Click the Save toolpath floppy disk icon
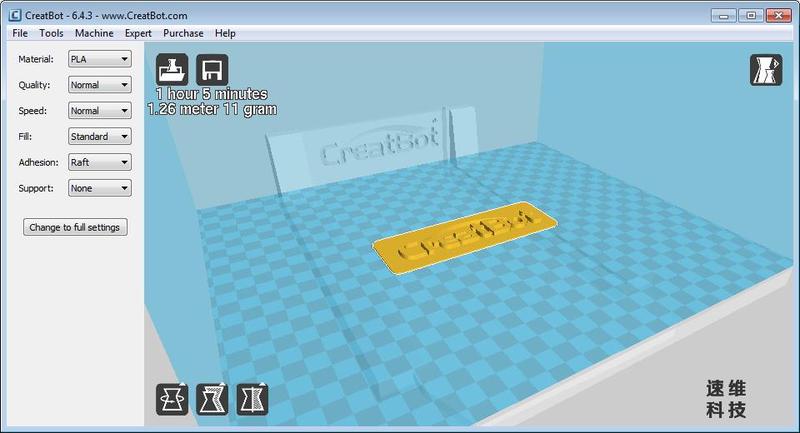The height and width of the screenshot is (433, 800). click(212, 70)
